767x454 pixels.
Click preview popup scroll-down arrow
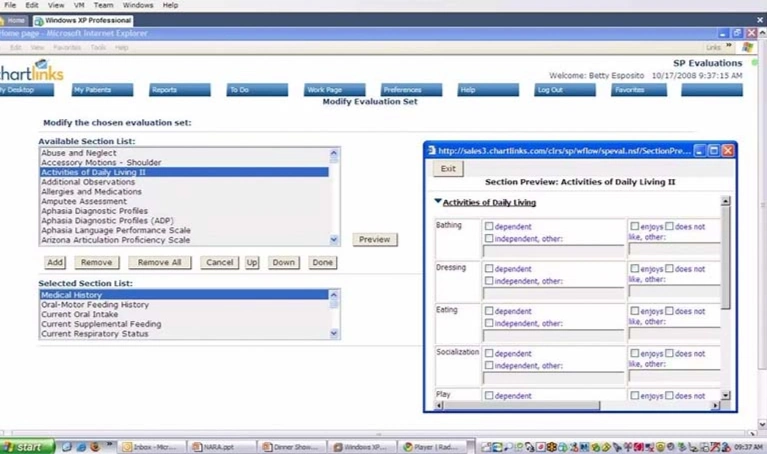click(725, 395)
